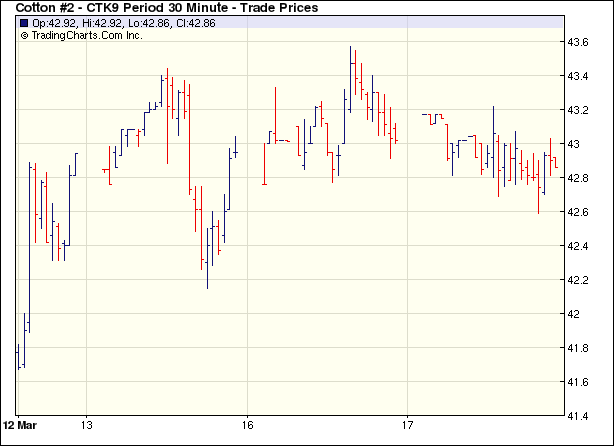Select the 43.4 price axis label
The image size is (614, 446).
pos(580,76)
